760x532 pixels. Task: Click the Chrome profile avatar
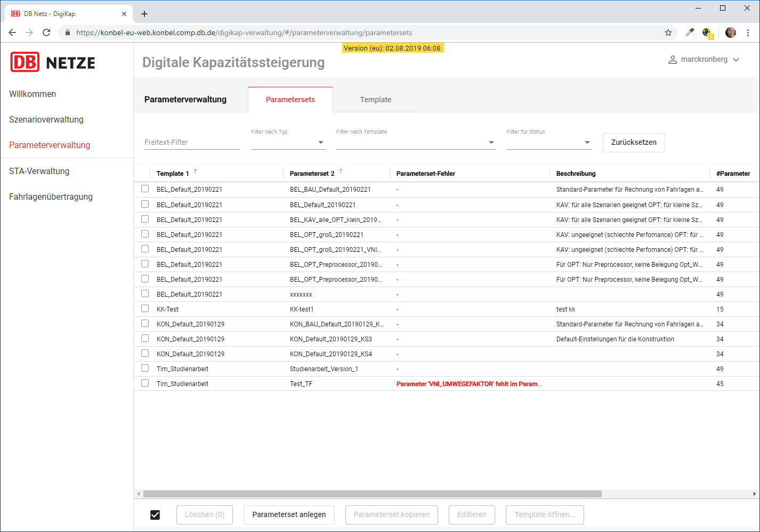coord(730,32)
